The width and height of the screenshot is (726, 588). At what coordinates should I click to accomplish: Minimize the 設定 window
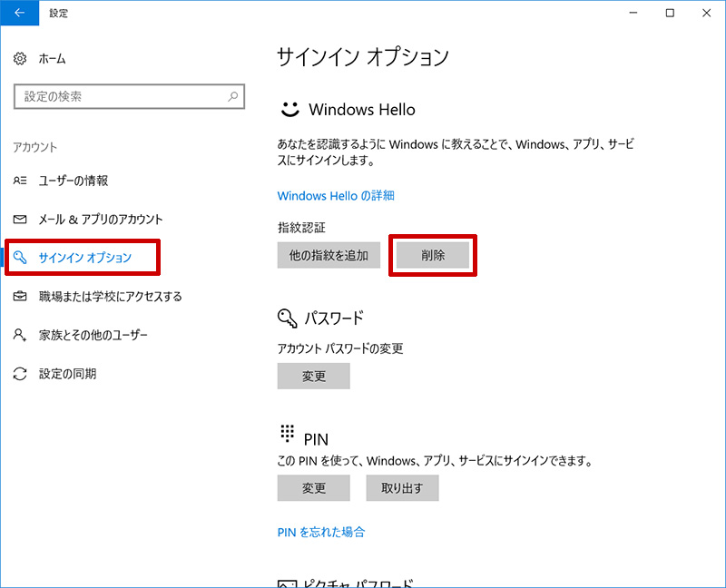[633, 13]
